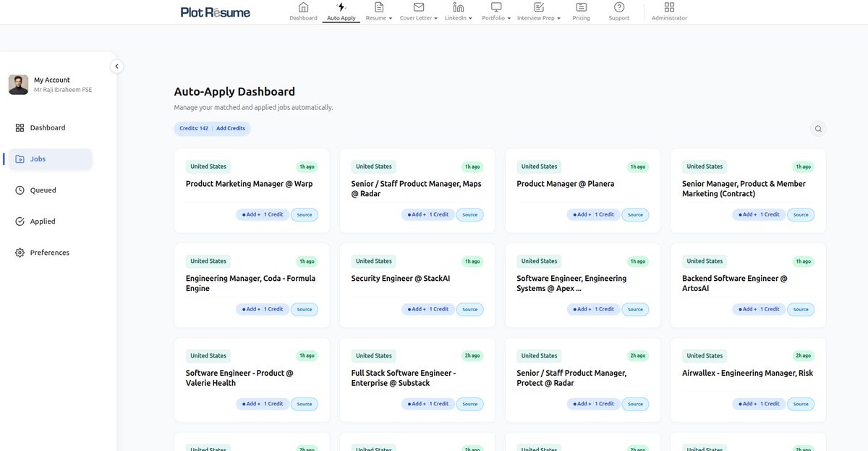Add Product Marketing Manager @ Warp job

pyautogui.click(x=263, y=214)
